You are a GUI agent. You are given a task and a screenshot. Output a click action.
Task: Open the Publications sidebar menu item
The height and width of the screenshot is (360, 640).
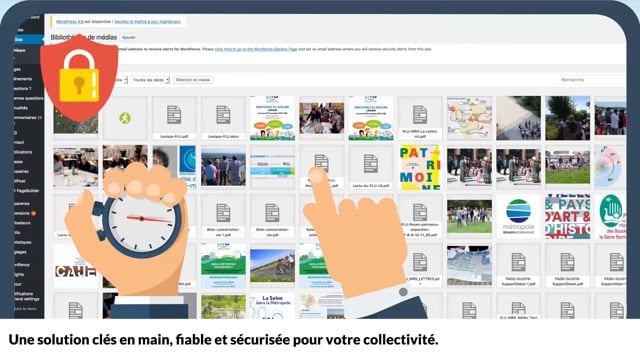(24, 152)
